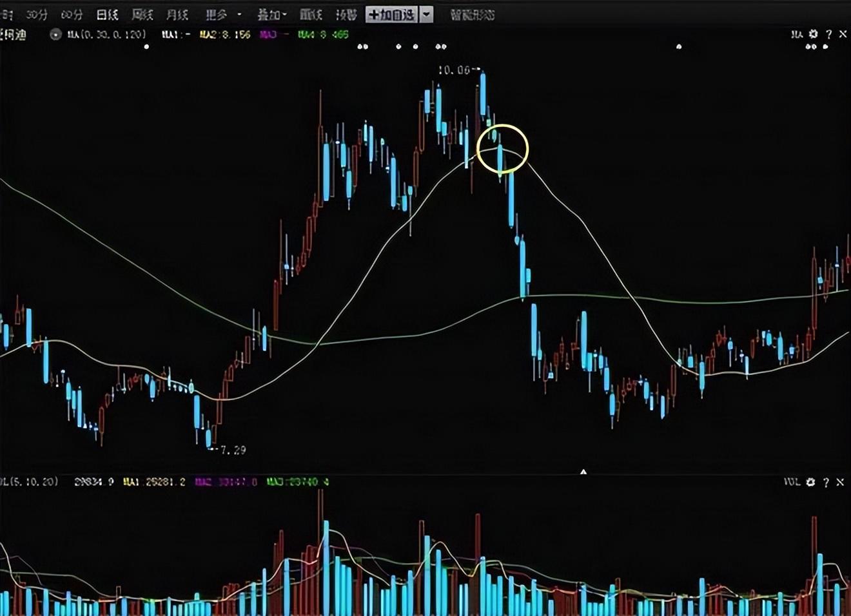Click the MA indicator label in the main chart header
The image size is (851, 616).
click(797, 34)
